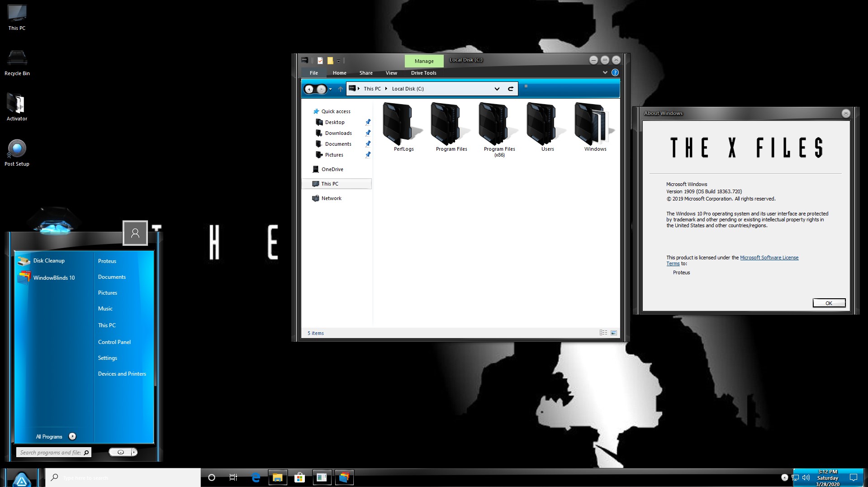Select Network in navigation pane

pos(331,198)
